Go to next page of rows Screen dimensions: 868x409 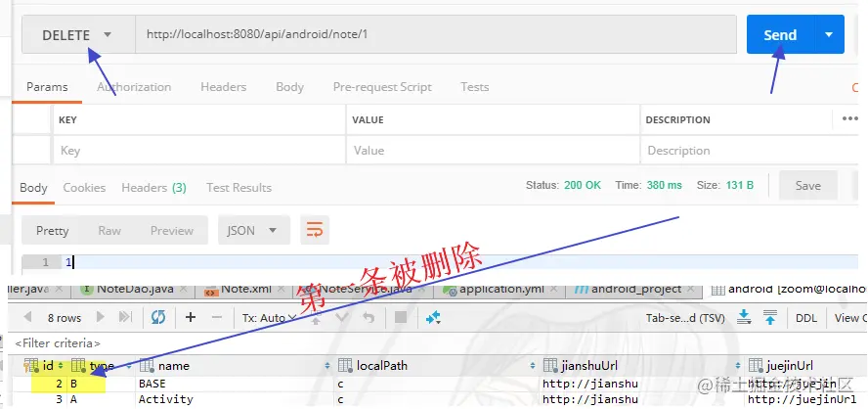101,317
